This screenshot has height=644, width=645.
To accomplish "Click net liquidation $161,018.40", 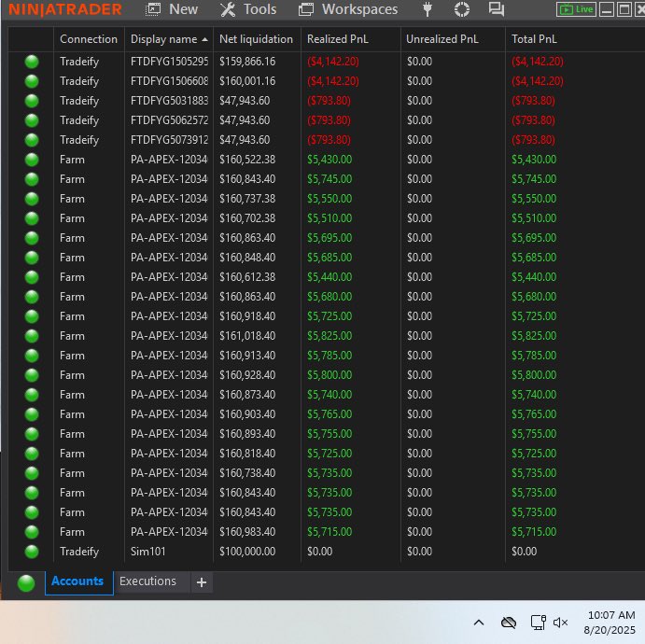I will [x=247, y=336].
